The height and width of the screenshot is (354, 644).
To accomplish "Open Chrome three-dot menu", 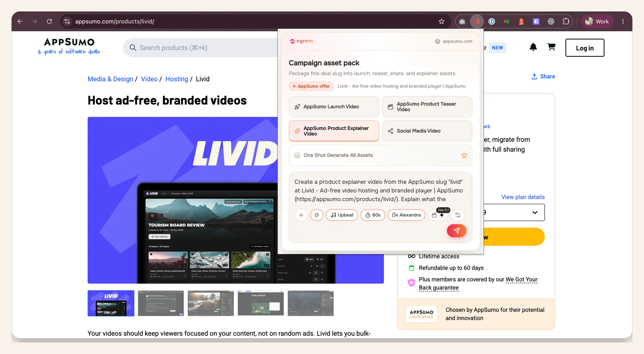I will pos(623,21).
